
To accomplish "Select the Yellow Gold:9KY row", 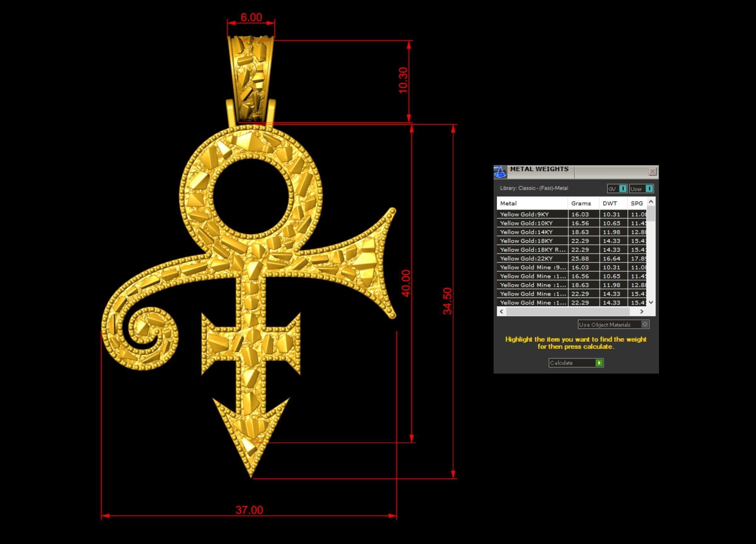I will pos(572,214).
